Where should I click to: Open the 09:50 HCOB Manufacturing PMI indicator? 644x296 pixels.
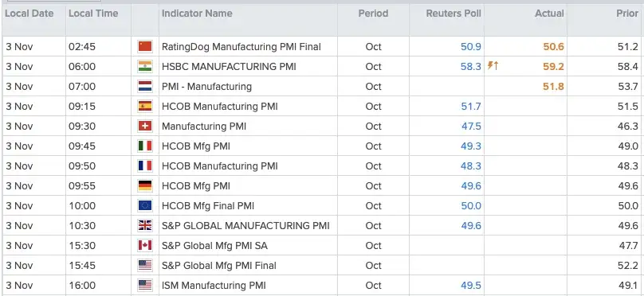click(x=220, y=166)
